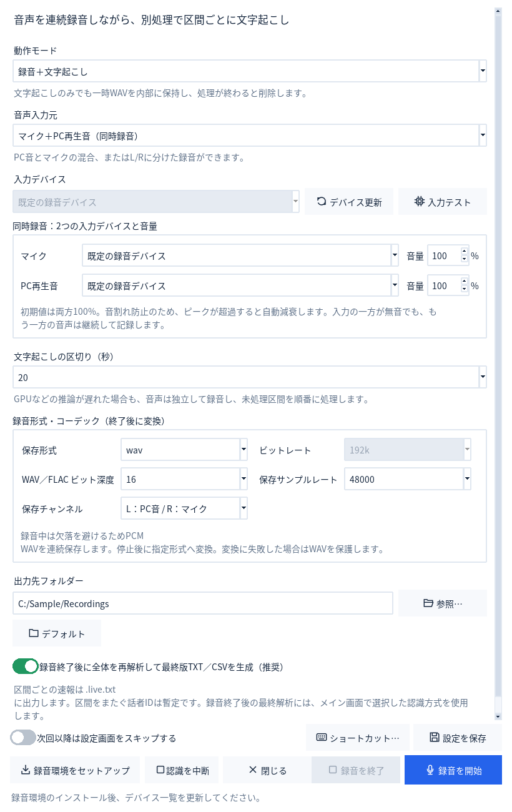Click the vertical scrollbar of settings panel

click(x=498, y=356)
